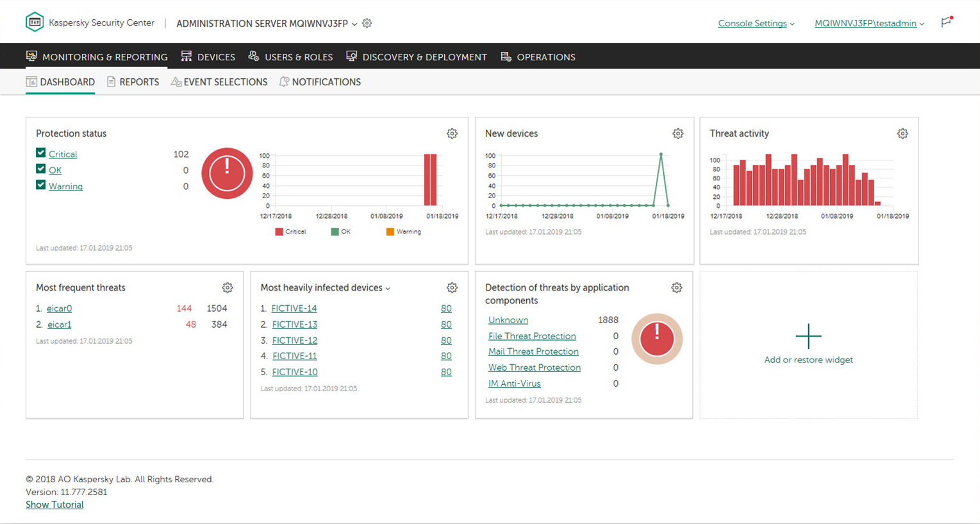
Task: Open Detection of threats widget settings gear
Action: (x=677, y=288)
